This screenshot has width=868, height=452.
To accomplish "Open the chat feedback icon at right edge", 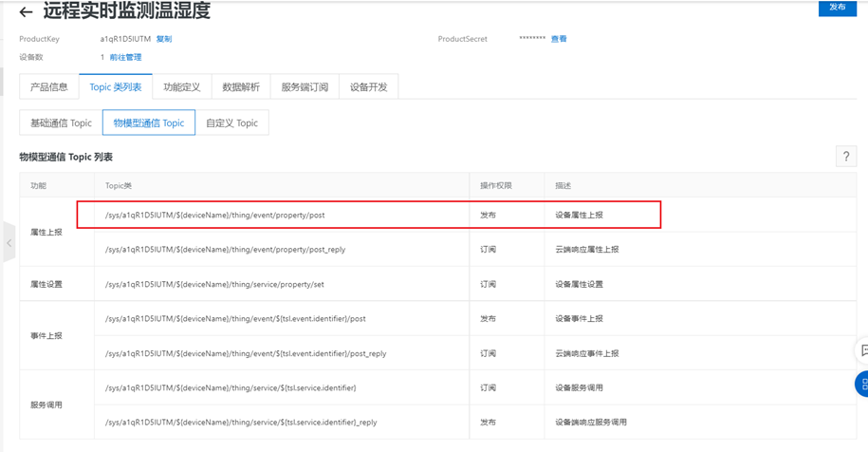I will [863, 350].
